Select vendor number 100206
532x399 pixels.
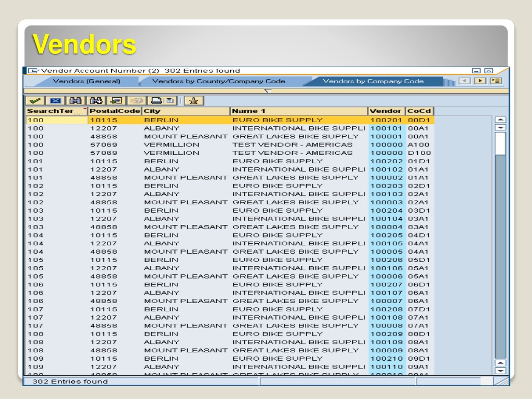386,260
